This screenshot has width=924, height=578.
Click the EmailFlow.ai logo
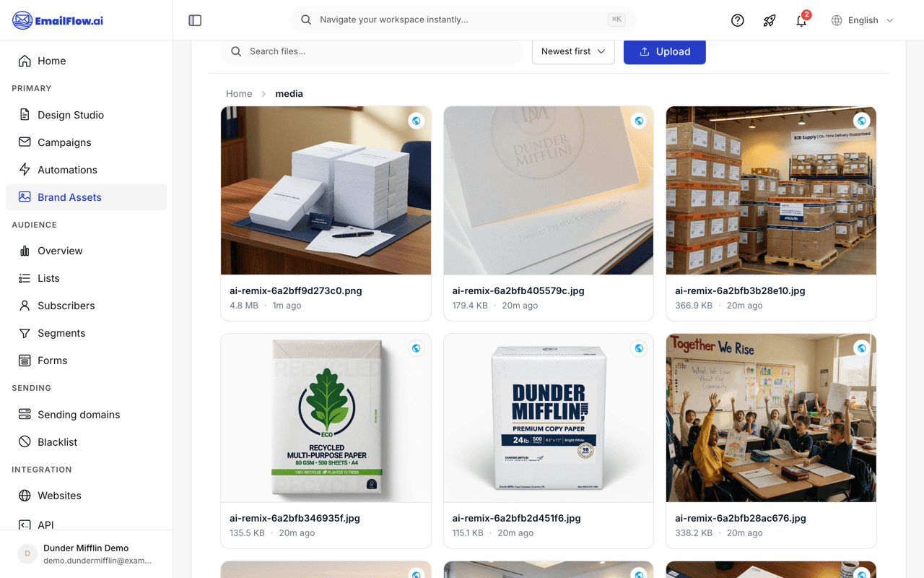point(58,20)
